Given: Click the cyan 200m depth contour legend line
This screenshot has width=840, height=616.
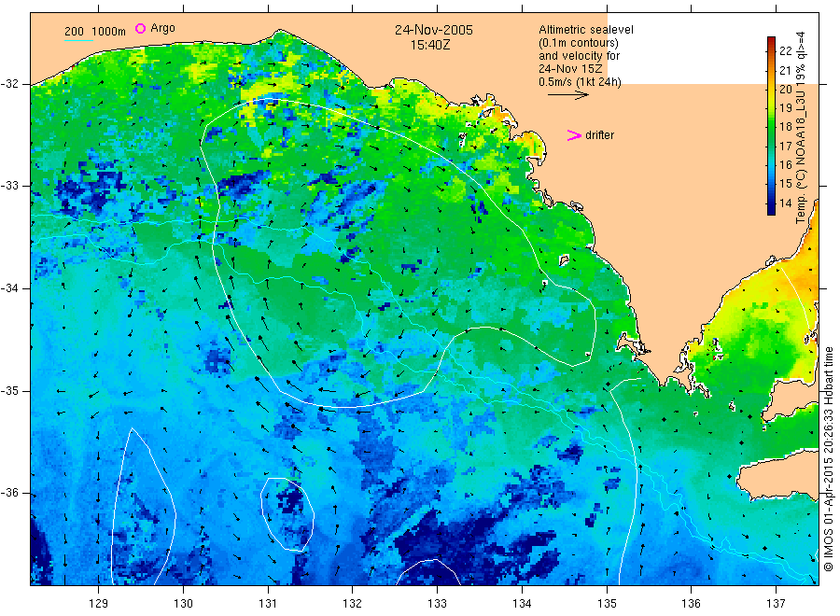Looking at the screenshot, I should [x=78, y=40].
